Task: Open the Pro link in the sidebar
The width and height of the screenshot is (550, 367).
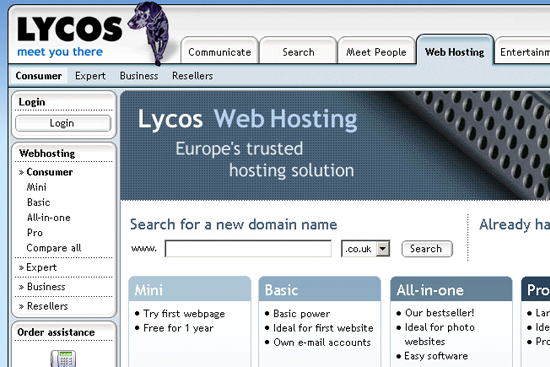Action: pos(35,233)
